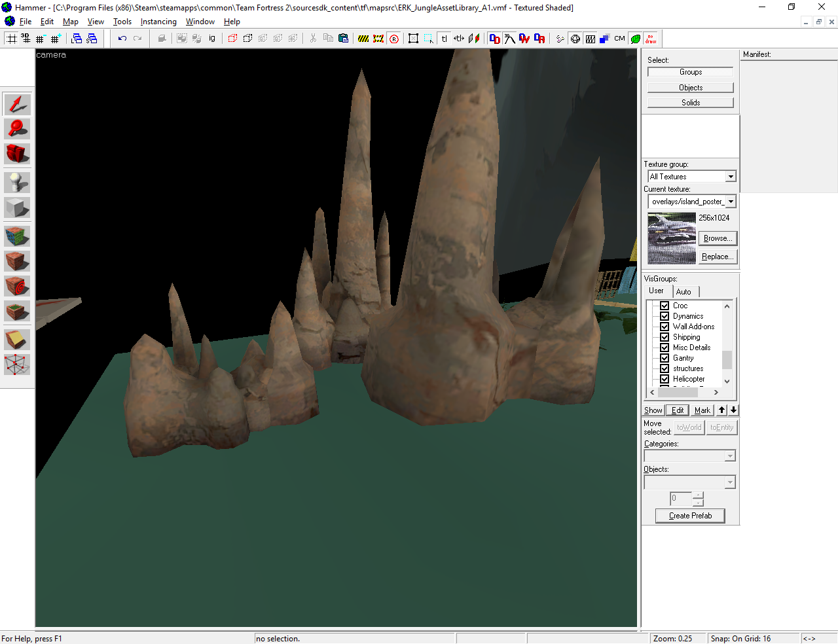838x644 pixels.
Task: Click smaller grid icon with minus
Action: click(x=40, y=39)
